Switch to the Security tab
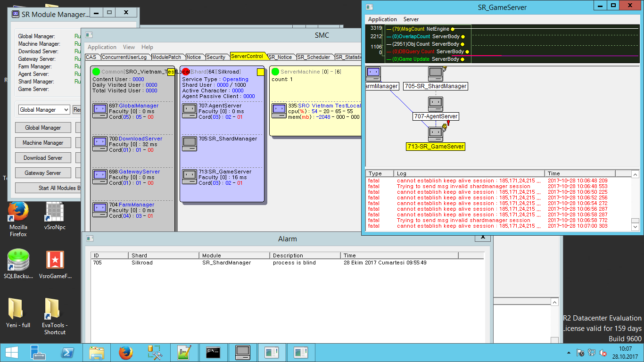This screenshot has height=362, width=644. click(x=216, y=57)
